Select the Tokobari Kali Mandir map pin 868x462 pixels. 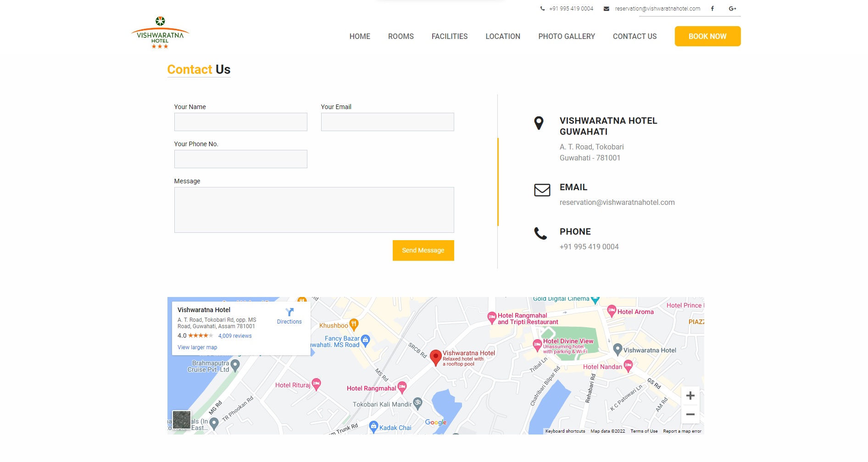pyautogui.click(x=417, y=403)
